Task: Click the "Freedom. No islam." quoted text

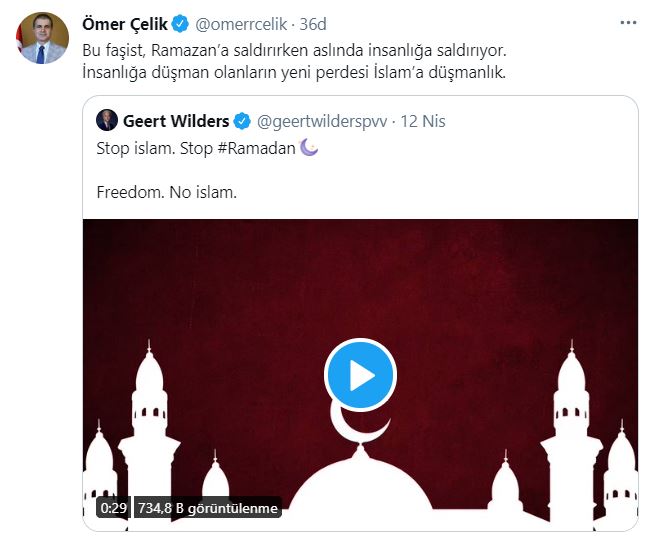Action: click(x=166, y=190)
